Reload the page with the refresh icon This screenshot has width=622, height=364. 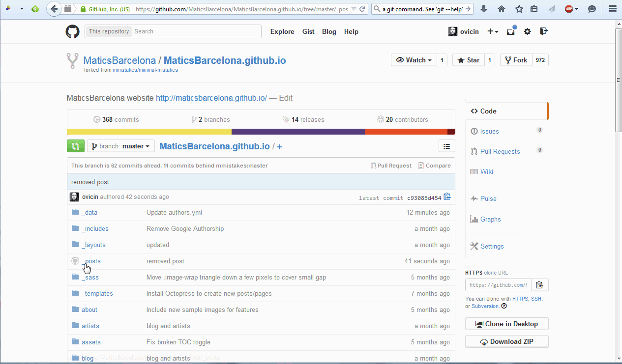coord(362,9)
